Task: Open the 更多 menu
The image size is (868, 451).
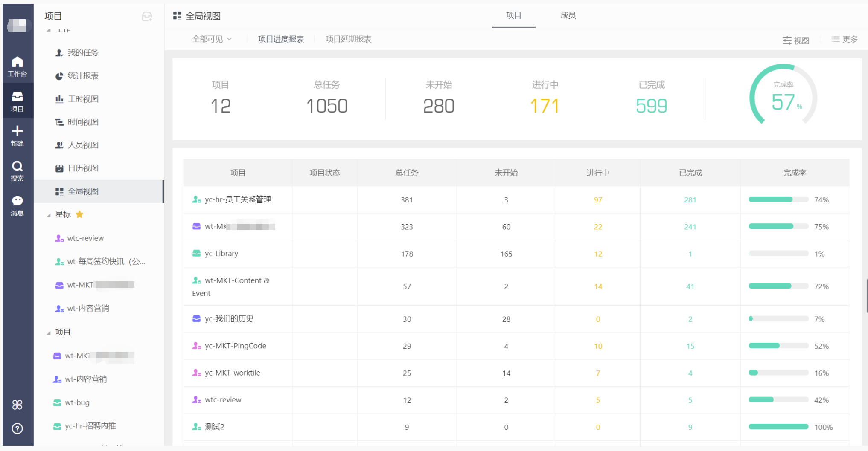Action: pyautogui.click(x=845, y=39)
